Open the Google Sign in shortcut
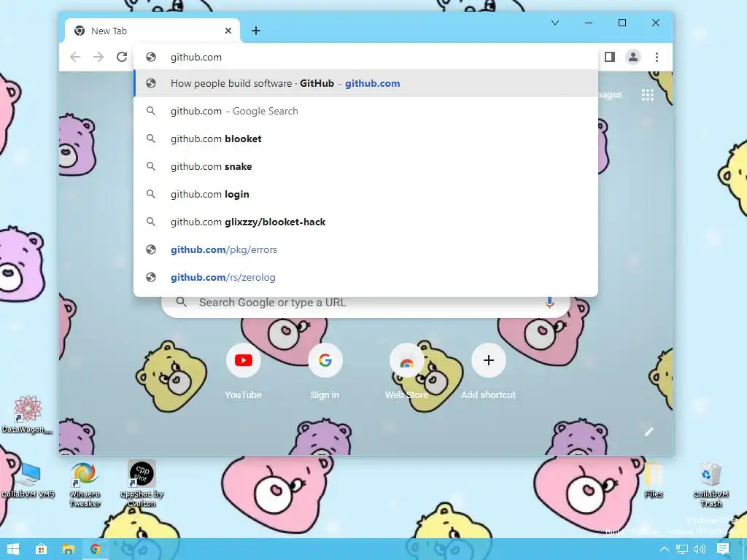This screenshot has height=560, width=747. [x=325, y=371]
